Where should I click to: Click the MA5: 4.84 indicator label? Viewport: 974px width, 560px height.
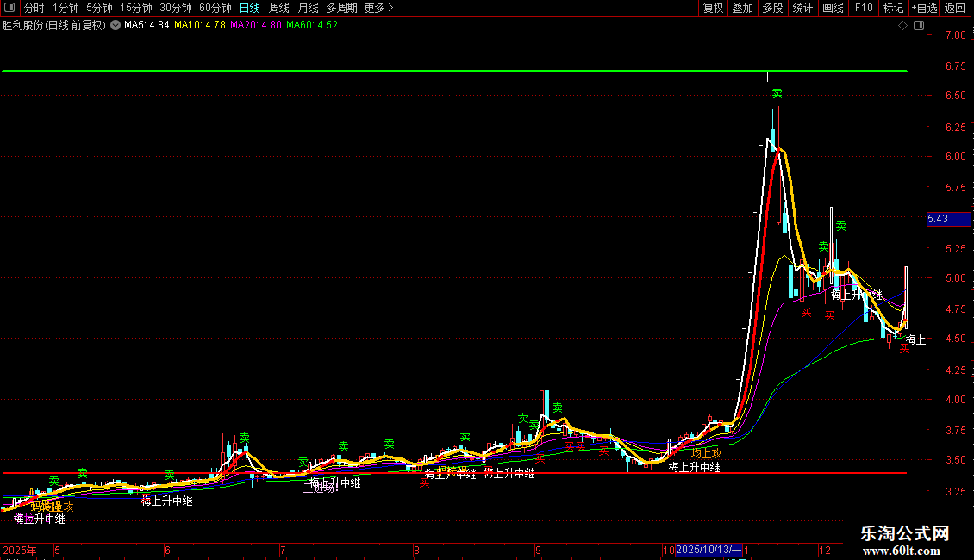(147, 26)
